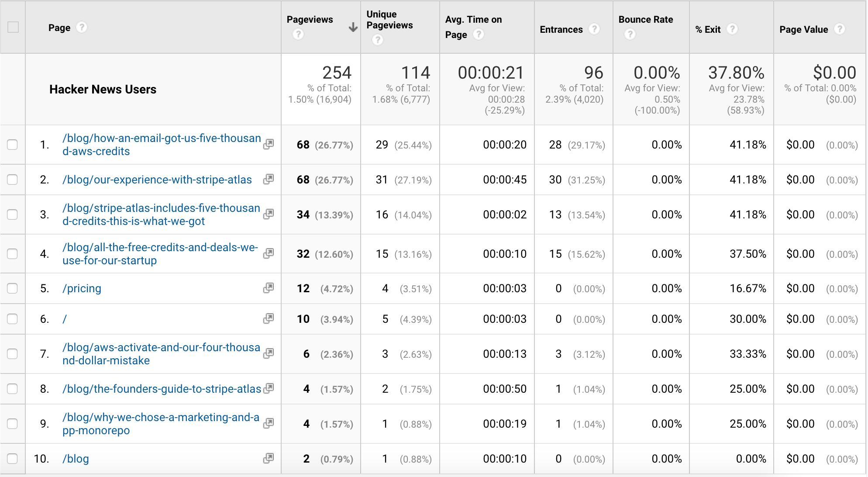Image resolution: width=868 pixels, height=477 pixels.
Task: Select total pageviews value 254
Action: 337,73
